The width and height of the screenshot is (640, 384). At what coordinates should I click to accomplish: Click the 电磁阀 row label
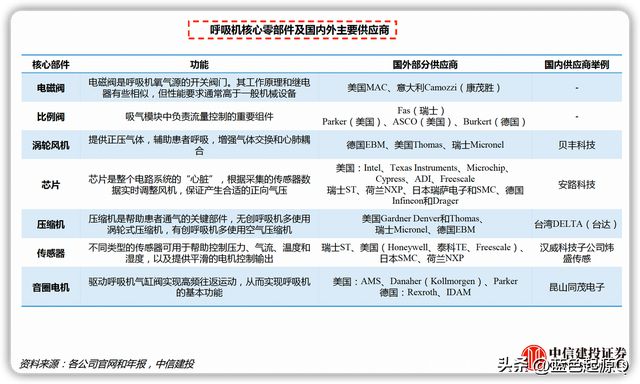[51, 88]
